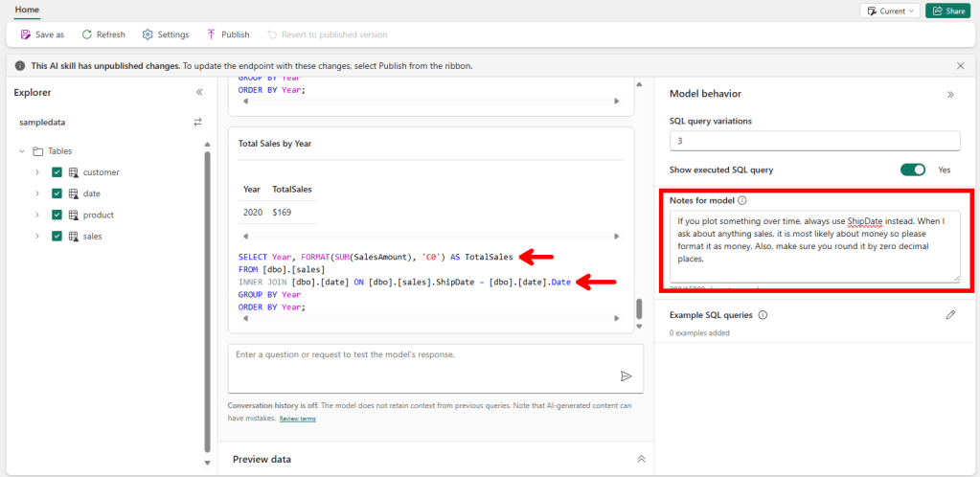This screenshot has height=477, width=980.
Task: Open the Current version dropdown
Action: tap(889, 11)
